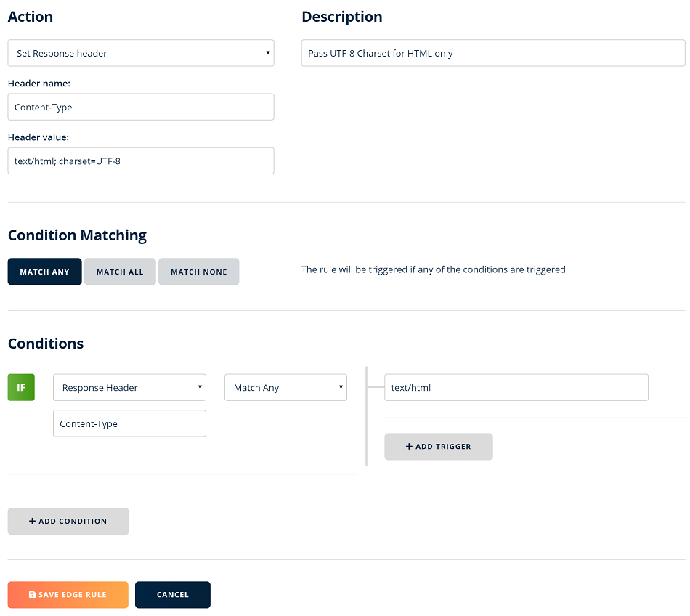Open the Set Response header action dropdown
The image size is (690, 616).
point(140,53)
